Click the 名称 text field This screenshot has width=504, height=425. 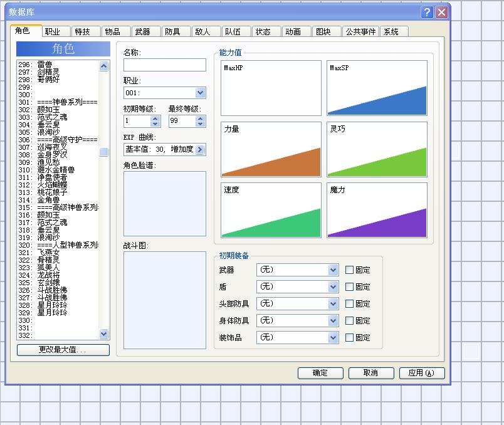click(165, 65)
